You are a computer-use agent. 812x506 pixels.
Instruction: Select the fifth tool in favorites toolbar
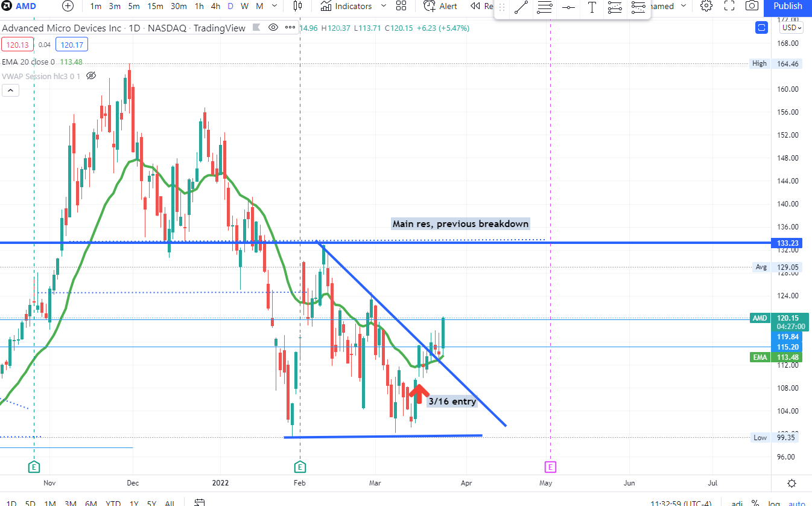(615, 8)
